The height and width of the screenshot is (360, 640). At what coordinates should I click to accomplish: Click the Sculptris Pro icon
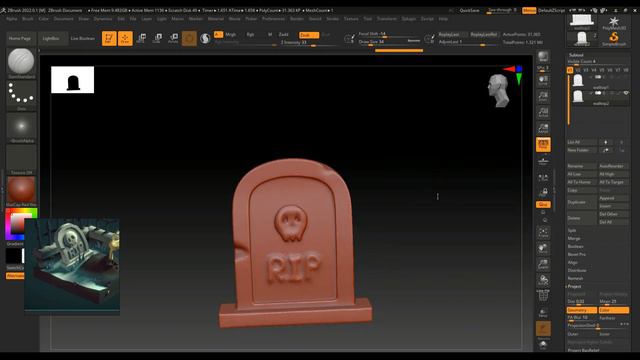205,38
